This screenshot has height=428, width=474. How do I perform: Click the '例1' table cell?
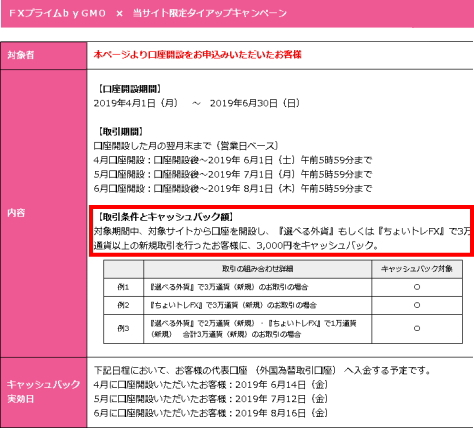[x=123, y=287]
